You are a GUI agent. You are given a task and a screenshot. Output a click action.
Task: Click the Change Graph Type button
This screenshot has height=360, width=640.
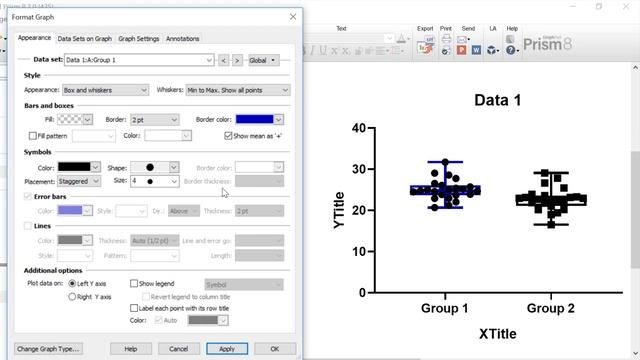coord(48,349)
